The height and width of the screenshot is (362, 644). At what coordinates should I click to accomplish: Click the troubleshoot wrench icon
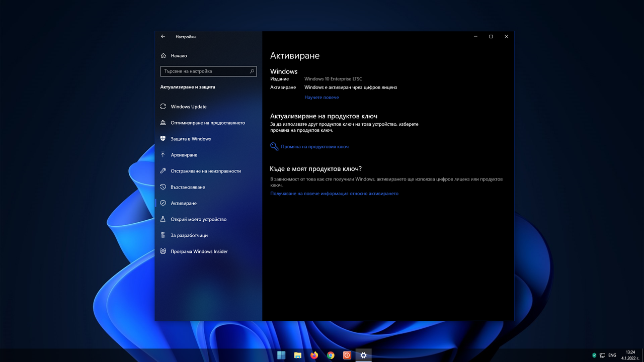pyautogui.click(x=163, y=171)
